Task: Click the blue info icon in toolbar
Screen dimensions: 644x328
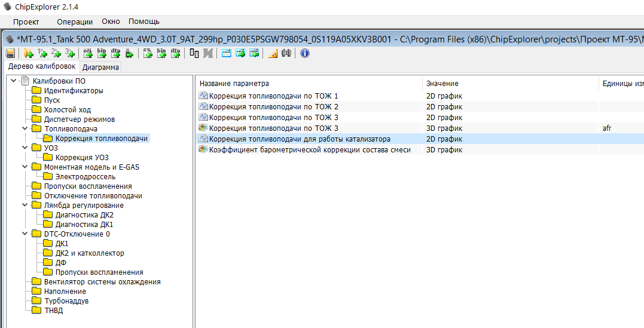Action: [x=305, y=53]
